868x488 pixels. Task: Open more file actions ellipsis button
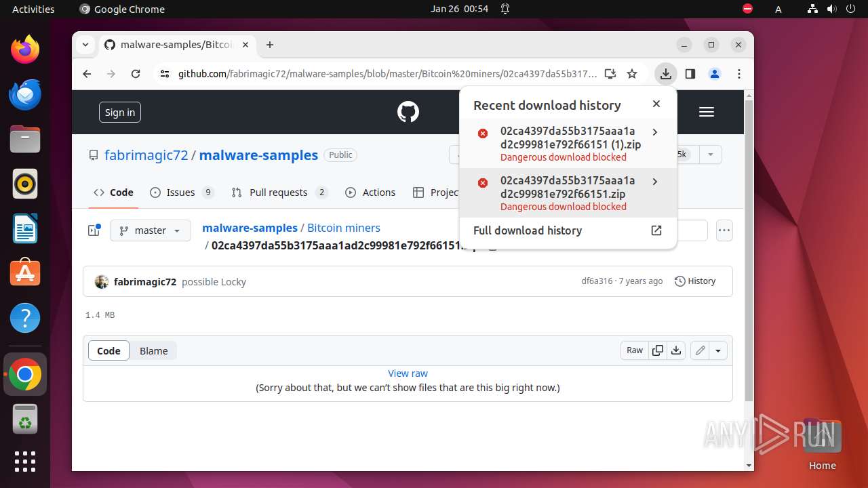click(724, 230)
